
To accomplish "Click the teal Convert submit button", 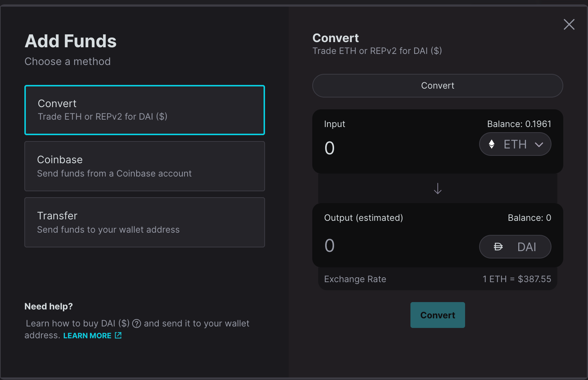I will pos(437,315).
